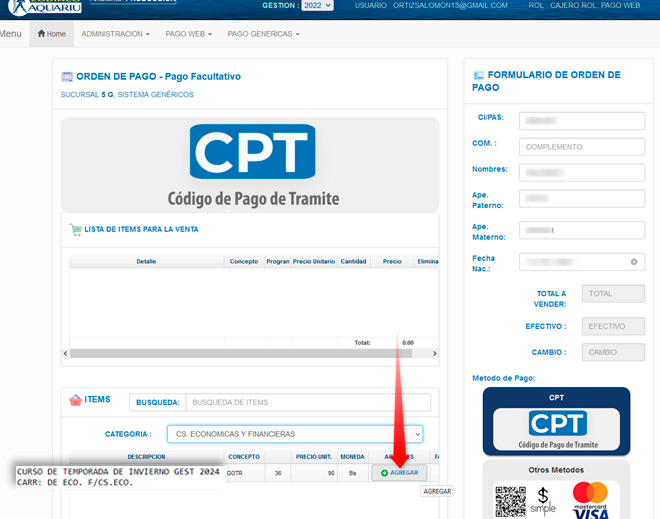Image resolution: width=660 pixels, height=519 pixels.
Task: Click the Precio Unitario column header
Action: click(x=314, y=261)
